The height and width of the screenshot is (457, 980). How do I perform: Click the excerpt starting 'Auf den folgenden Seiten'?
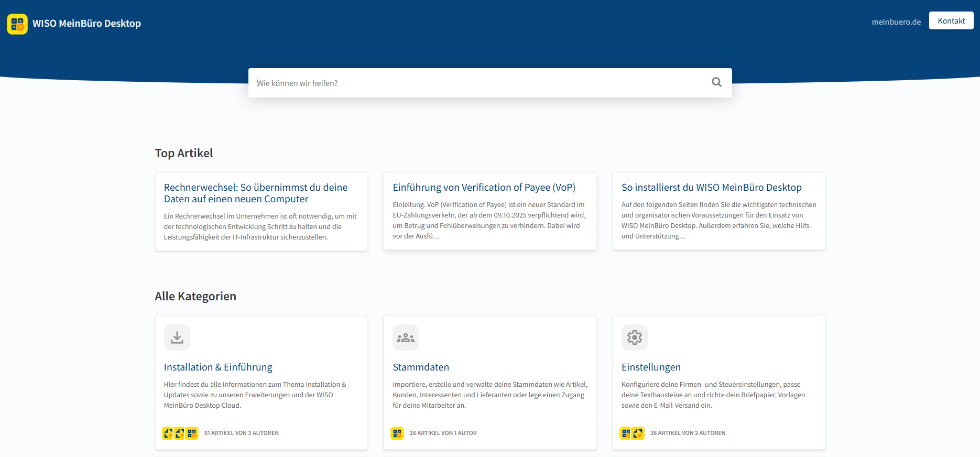(x=719, y=221)
